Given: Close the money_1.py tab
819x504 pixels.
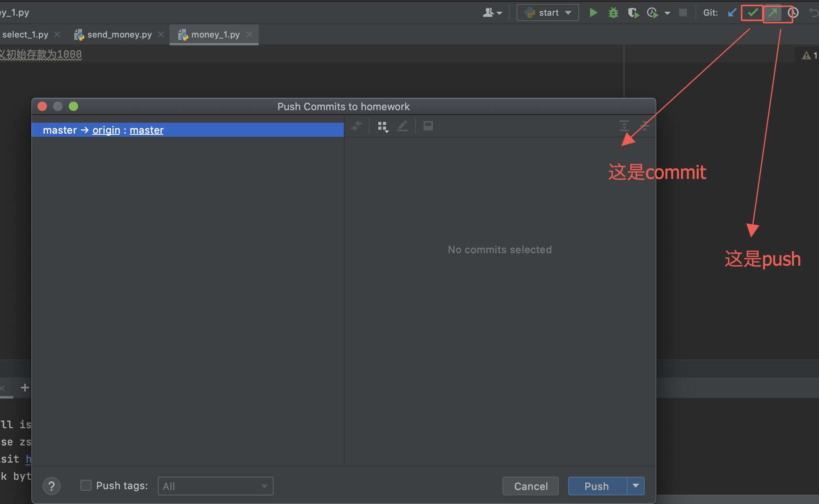Looking at the screenshot, I should click(x=249, y=35).
